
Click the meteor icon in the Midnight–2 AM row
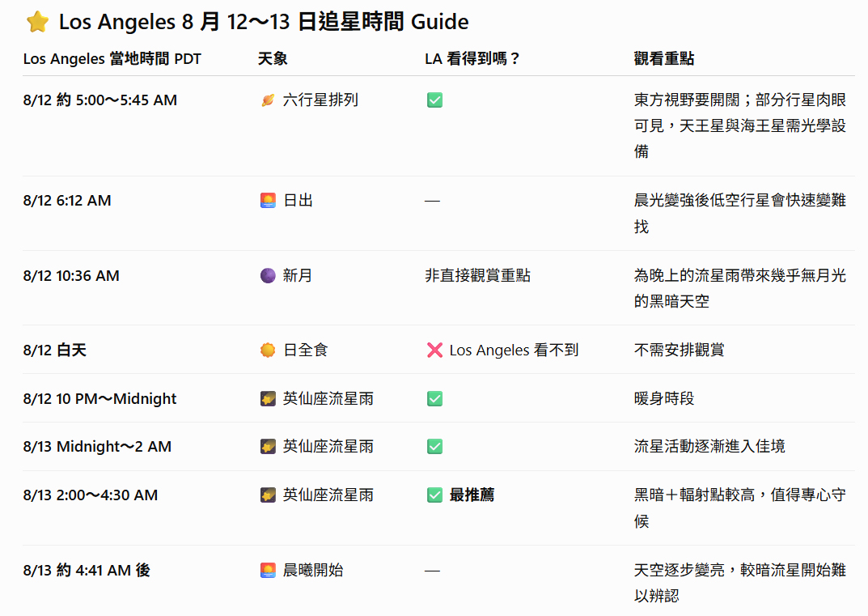[x=268, y=447]
